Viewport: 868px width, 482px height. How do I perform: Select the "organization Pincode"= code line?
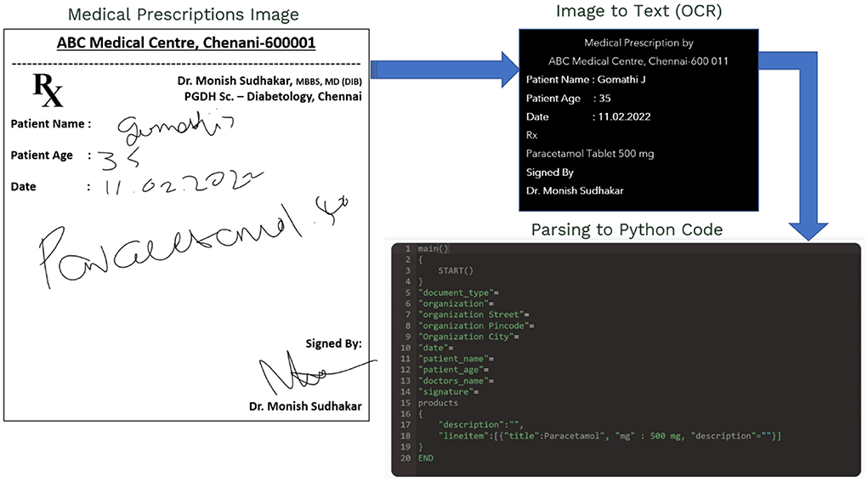pyautogui.click(x=476, y=326)
